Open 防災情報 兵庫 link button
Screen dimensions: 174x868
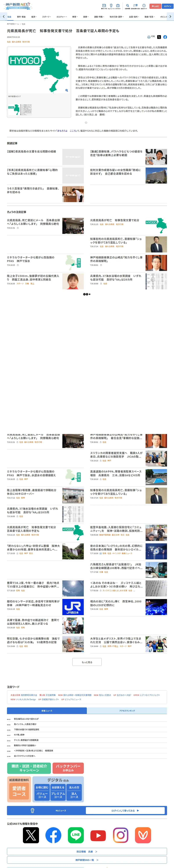tap(87, 852)
